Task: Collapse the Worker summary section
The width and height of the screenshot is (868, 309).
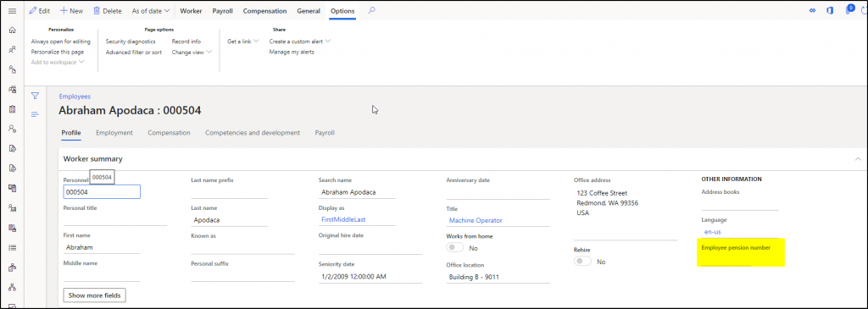Action: point(858,158)
